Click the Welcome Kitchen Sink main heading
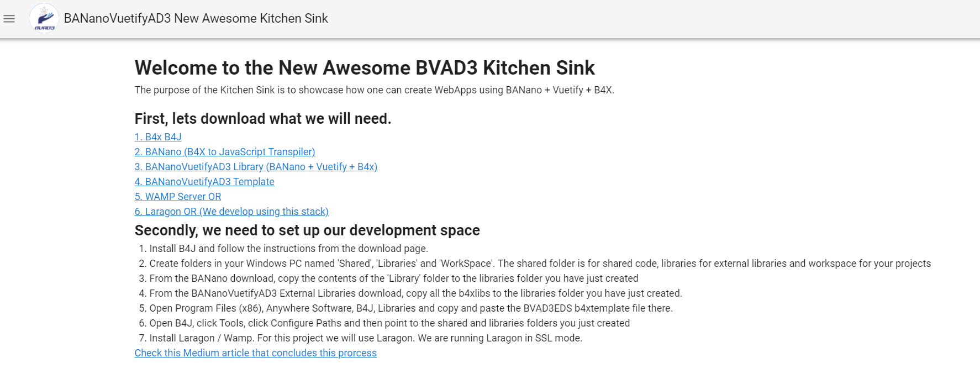The image size is (980, 384). click(365, 68)
